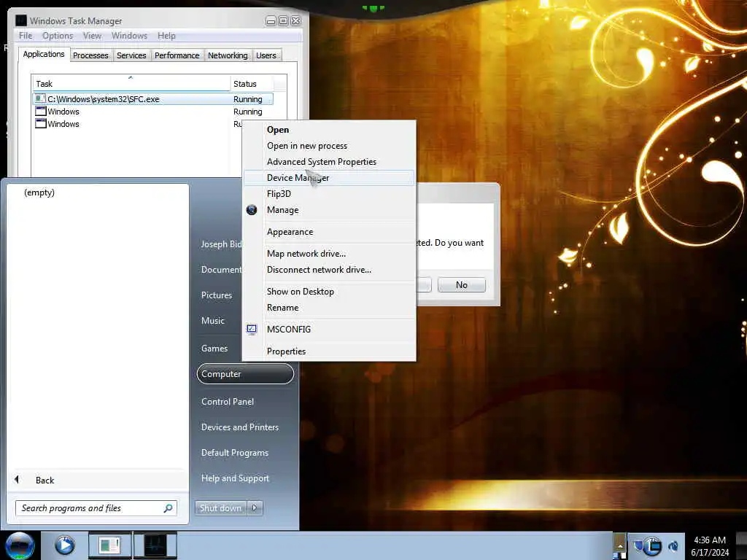Screen dimensions: 747x560
Task: Click the shield security tray icon
Action: point(638,545)
